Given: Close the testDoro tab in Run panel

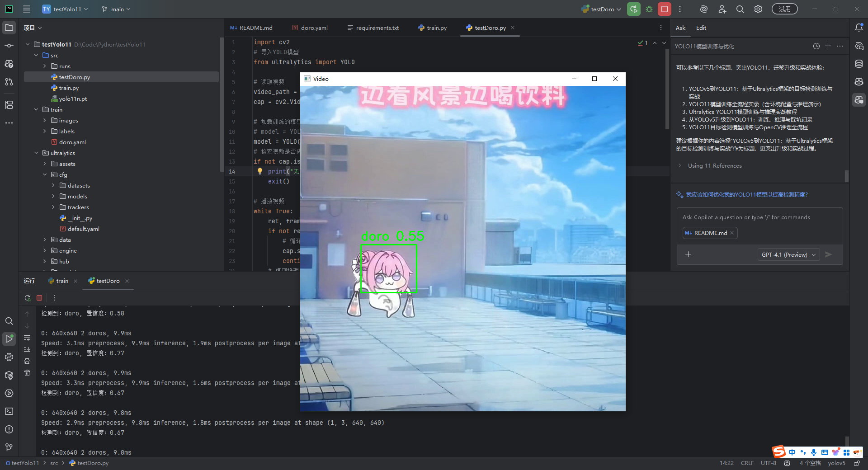Looking at the screenshot, I should [127, 281].
